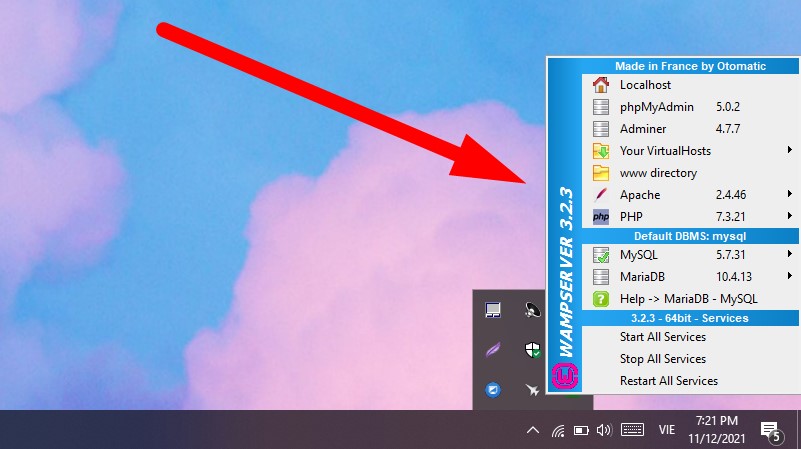Click phpMyAdmin version 5.0.2
Screen dimensions: 801x449
point(727,107)
